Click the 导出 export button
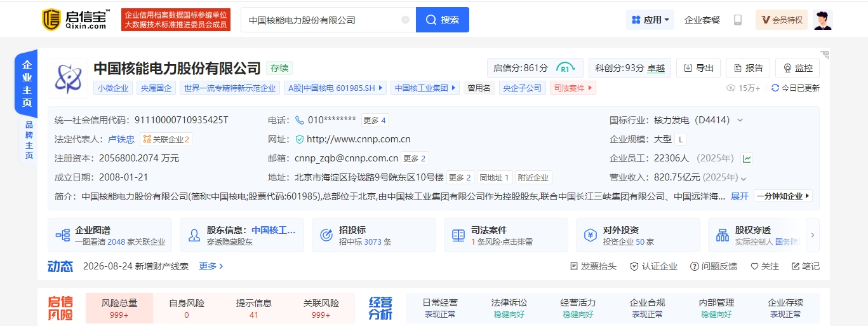Screen dimensions: 868x326 click(698, 68)
